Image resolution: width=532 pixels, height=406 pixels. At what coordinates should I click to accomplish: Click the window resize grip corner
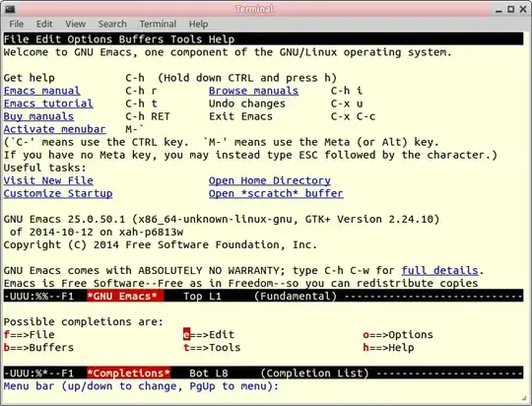coord(524,398)
